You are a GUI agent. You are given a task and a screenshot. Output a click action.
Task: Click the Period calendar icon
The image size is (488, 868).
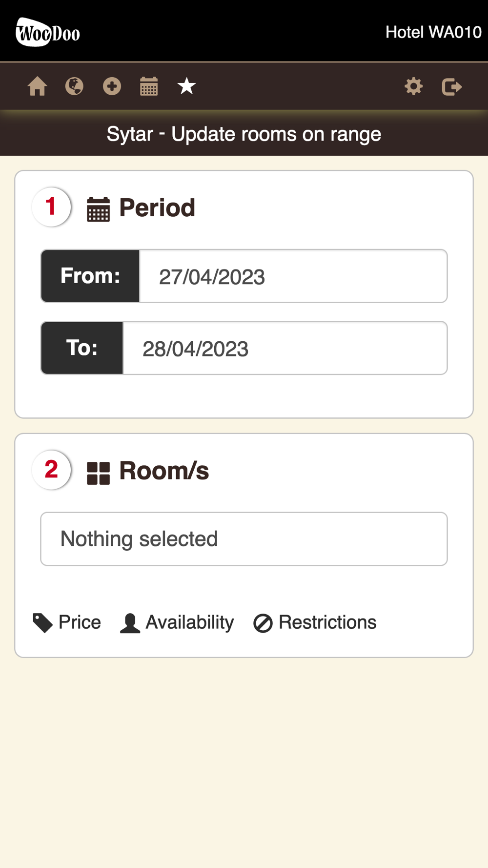tap(98, 209)
